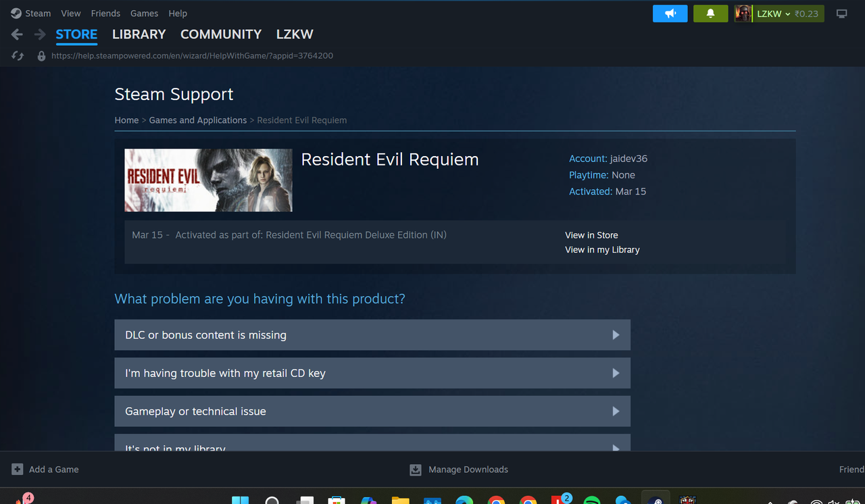
Task: Click the Resident Evil Requiem cover image
Action: pyautogui.click(x=209, y=180)
